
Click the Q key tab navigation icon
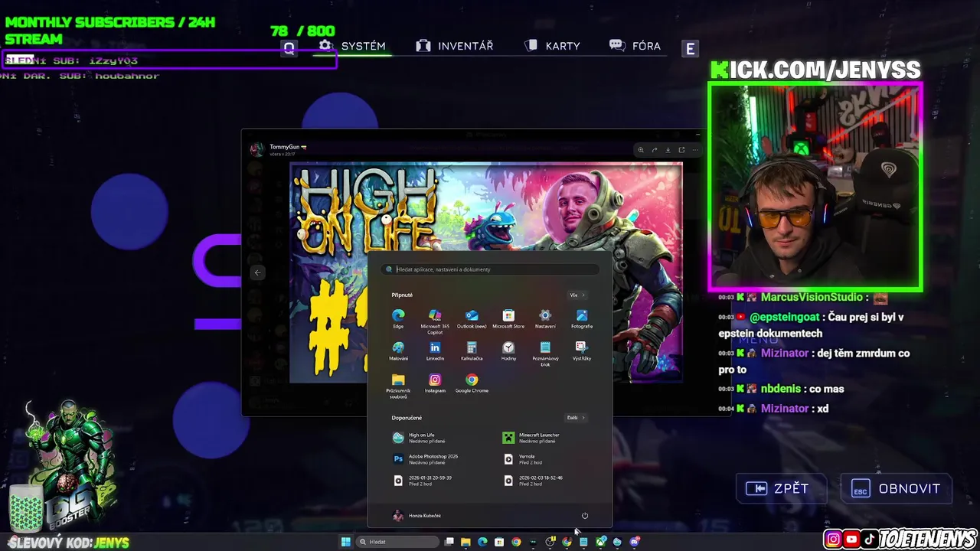[289, 48]
